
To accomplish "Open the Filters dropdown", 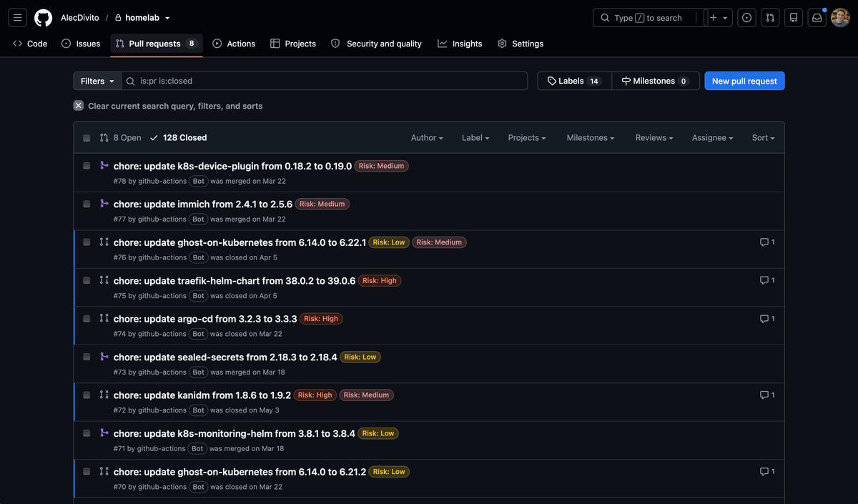I will coord(97,81).
